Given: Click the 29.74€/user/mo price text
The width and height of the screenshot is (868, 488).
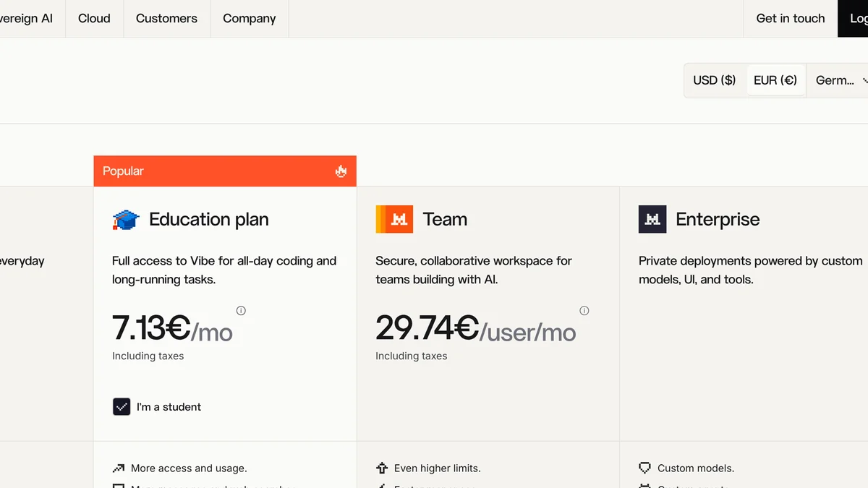Looking at the screenshot, I should point(476,328).
